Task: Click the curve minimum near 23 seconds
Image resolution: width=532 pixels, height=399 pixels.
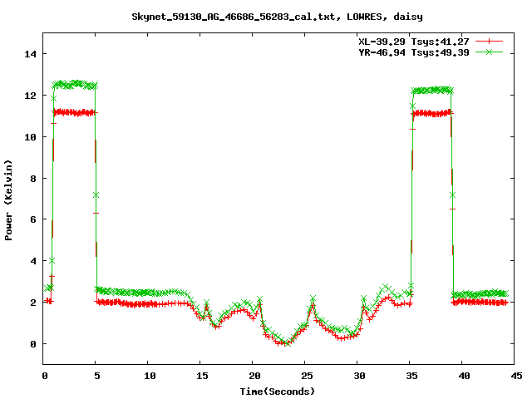Action: coord(287,343)
